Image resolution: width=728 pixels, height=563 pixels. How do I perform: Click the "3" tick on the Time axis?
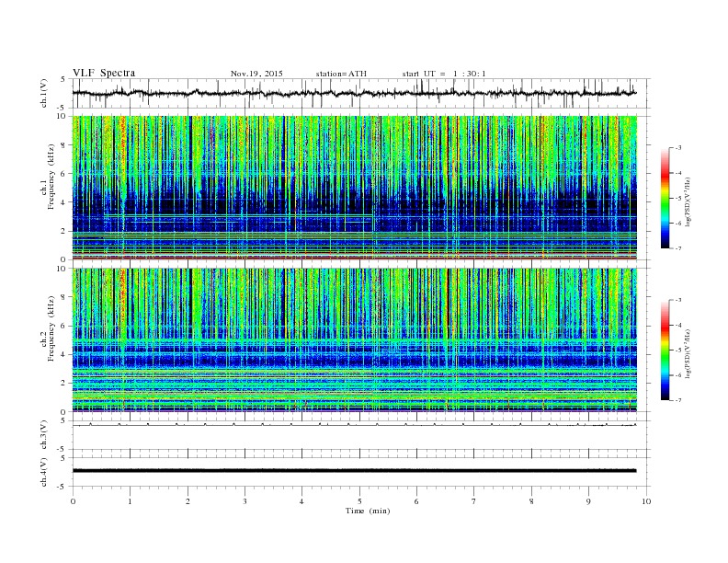245,501
